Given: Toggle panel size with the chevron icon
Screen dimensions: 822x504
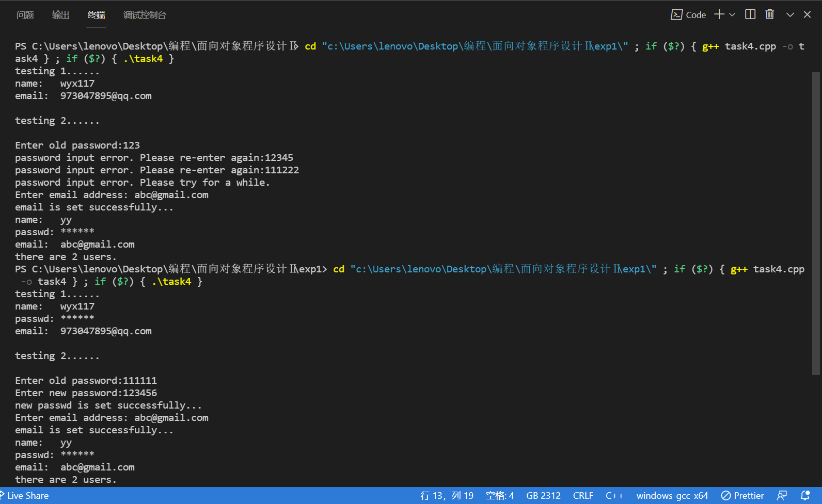Looking at the screenshot, I should pyautogui.click(x=790, y=15).
